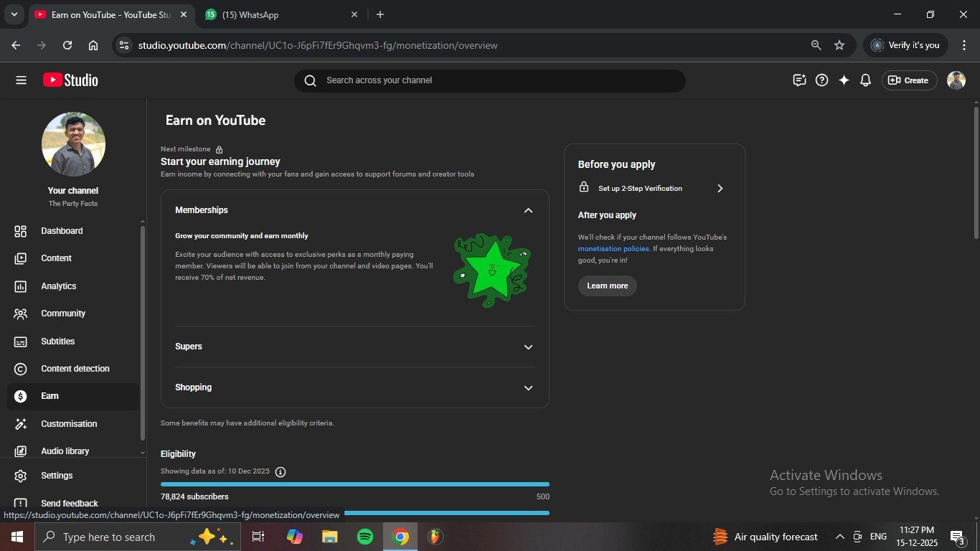
Task: Click the Create button
Action: click(908, 80)
